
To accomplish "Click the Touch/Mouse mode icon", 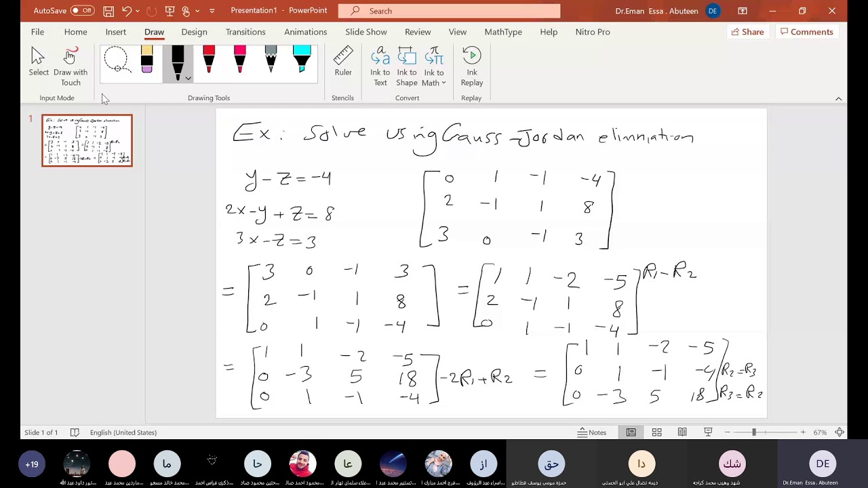I will pyautogui.click(x=186, y=11).
